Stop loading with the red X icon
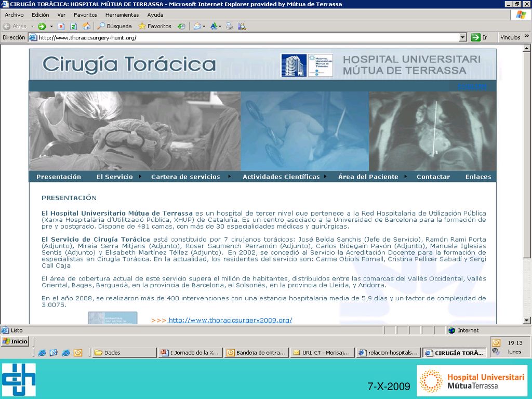The image size is (532, 399). [x=61, y=26]
